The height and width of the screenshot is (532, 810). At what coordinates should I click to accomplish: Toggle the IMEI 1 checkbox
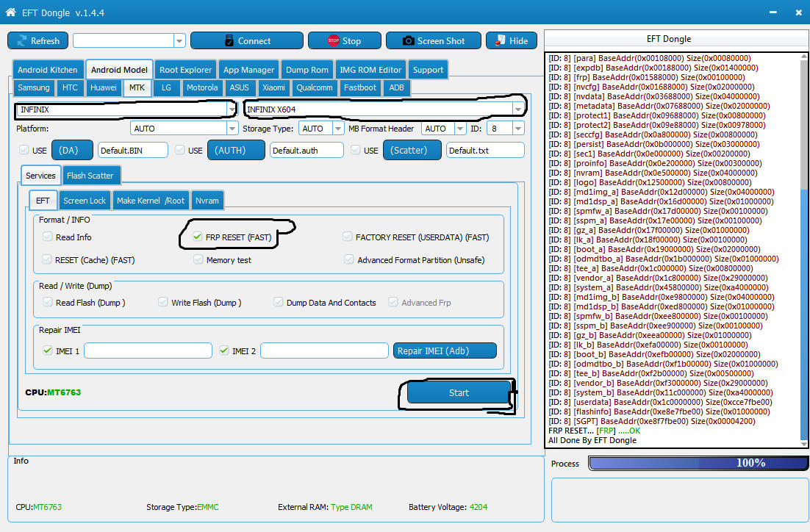48,351
